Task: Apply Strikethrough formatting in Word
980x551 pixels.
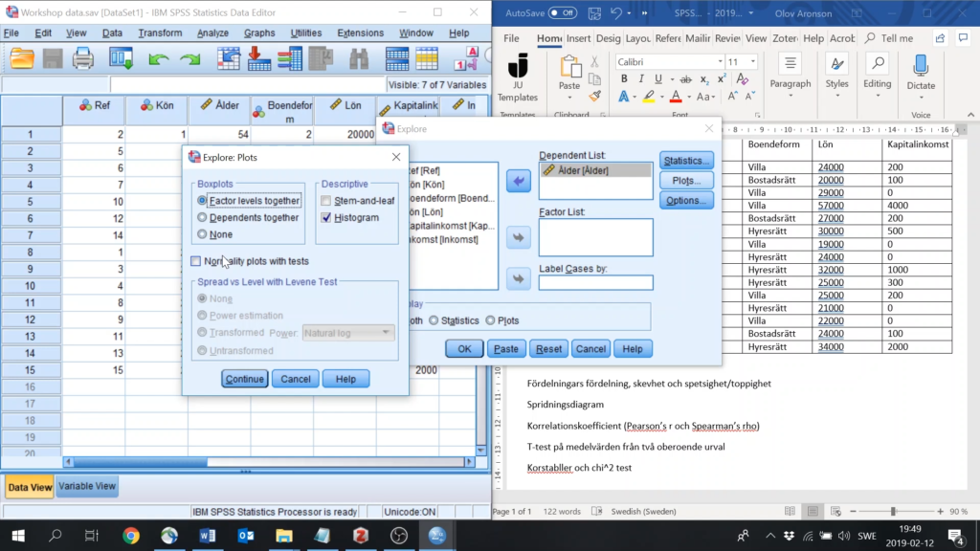Action: pos(685,79)
